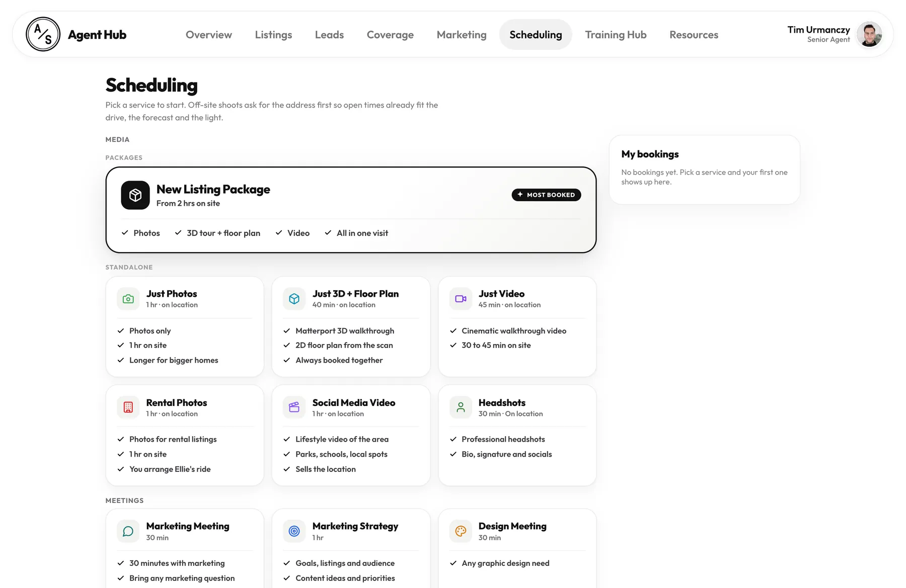This screenshot has width=906, height=588.
Task: Click the 'Goals, listings and audience' text
Action: (345, 563)
